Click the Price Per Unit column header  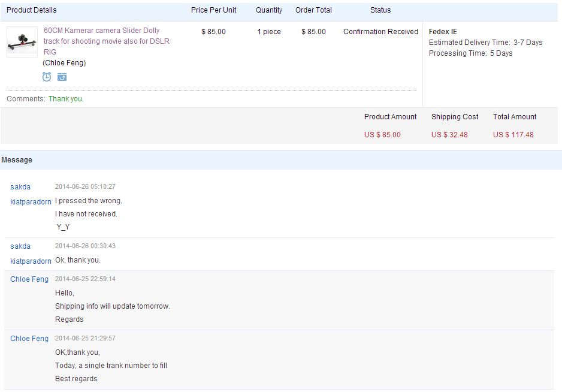click(x=214, y=10)
